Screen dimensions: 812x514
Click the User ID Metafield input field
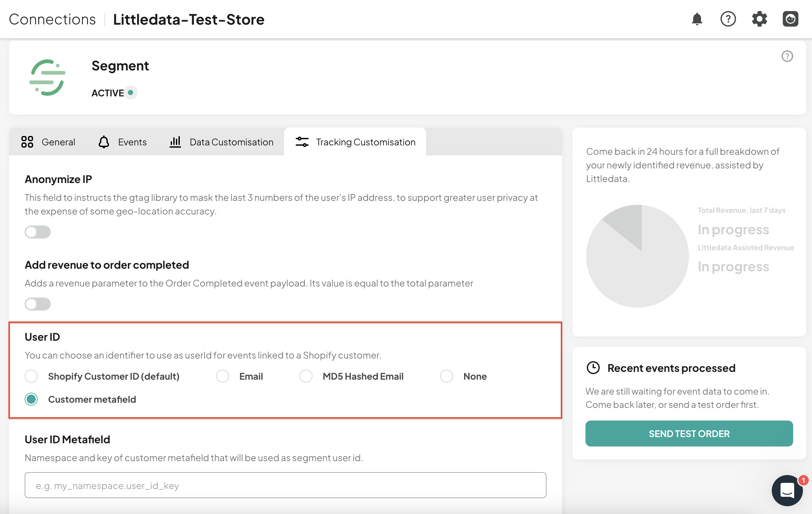pos(285,486)
